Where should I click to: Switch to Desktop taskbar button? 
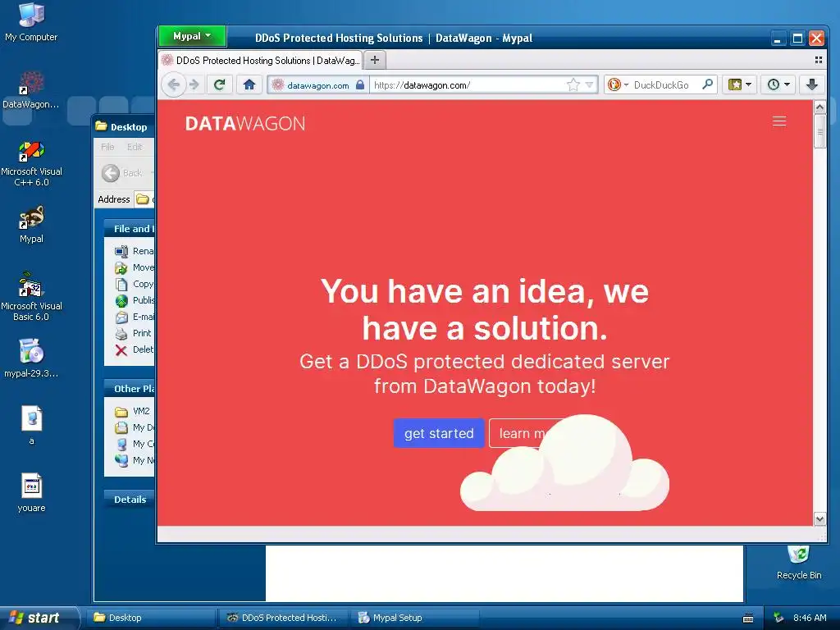pyautogui.click(x=152, y=618)
